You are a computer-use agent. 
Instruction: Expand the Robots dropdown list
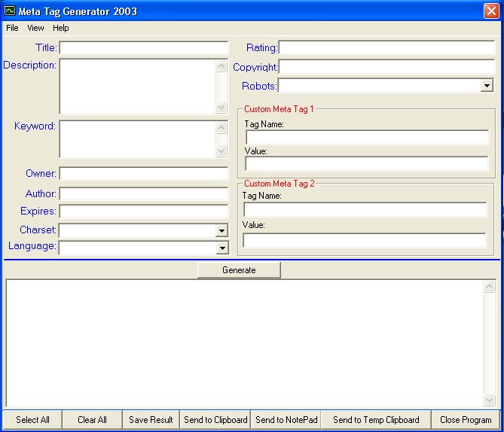click(x=487, y=87)
